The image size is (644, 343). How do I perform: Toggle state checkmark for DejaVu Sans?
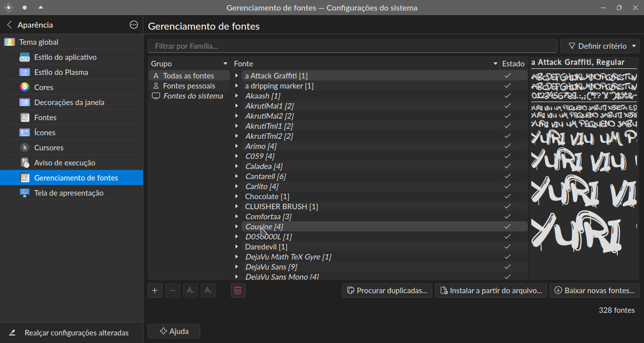(x=508, y=267)
